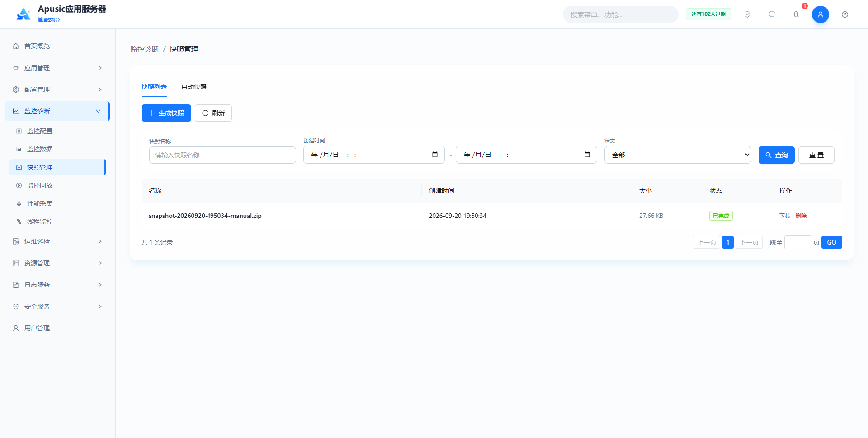Click the 2026-09-20 19:50:34 creation time cell

tap(458, 216)
